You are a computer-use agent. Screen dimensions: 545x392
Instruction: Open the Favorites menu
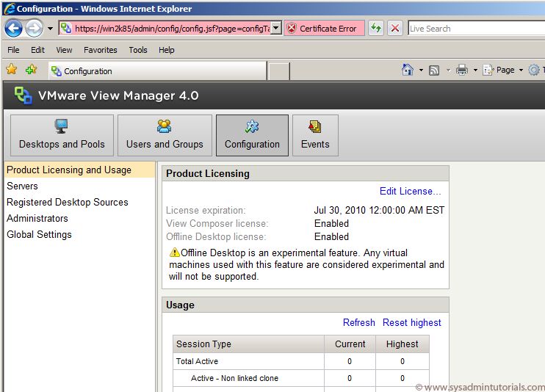(x=101, y=50)
